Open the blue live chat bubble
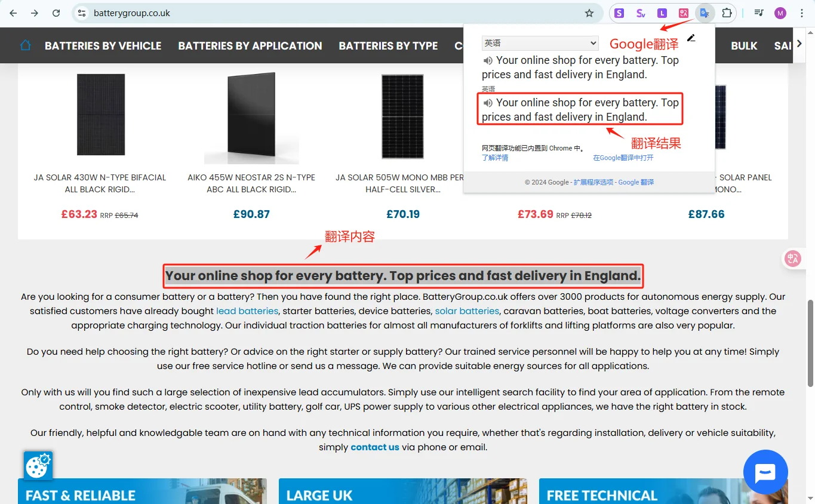 click(765, 472)
